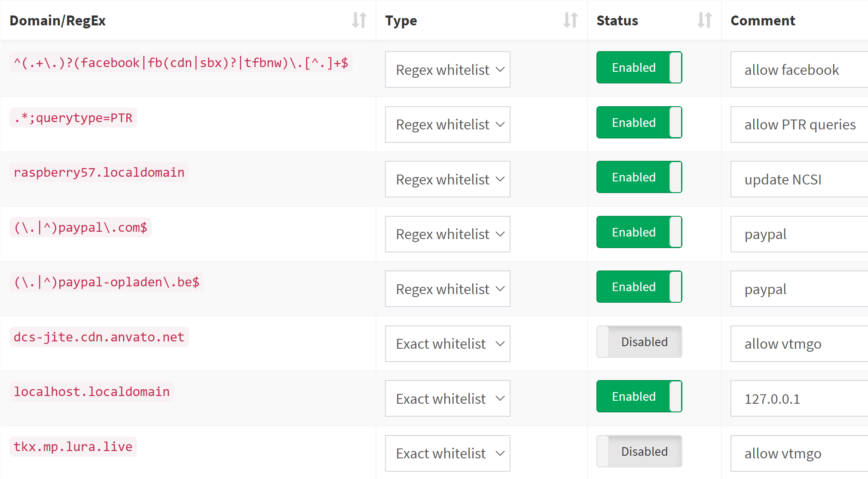Open type dropdown for facebook regex row
This screenshot has width=868, height=479.
coord(447,70)
